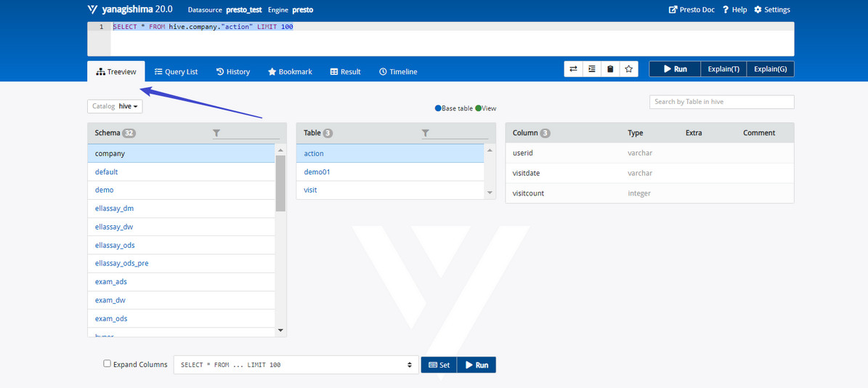Select the exam_ods schema
The image size is (868, 388).
pos(181,319)
